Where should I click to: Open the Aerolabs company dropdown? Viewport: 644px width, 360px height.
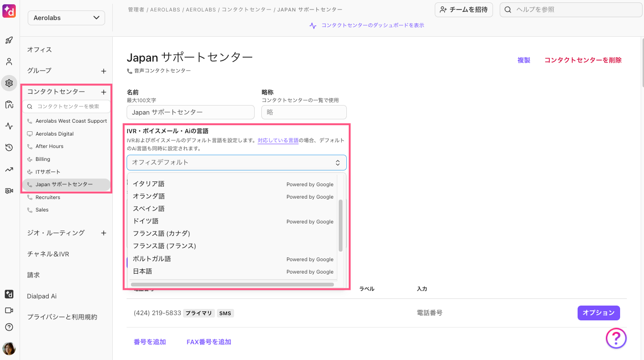(x=66, y=18)
